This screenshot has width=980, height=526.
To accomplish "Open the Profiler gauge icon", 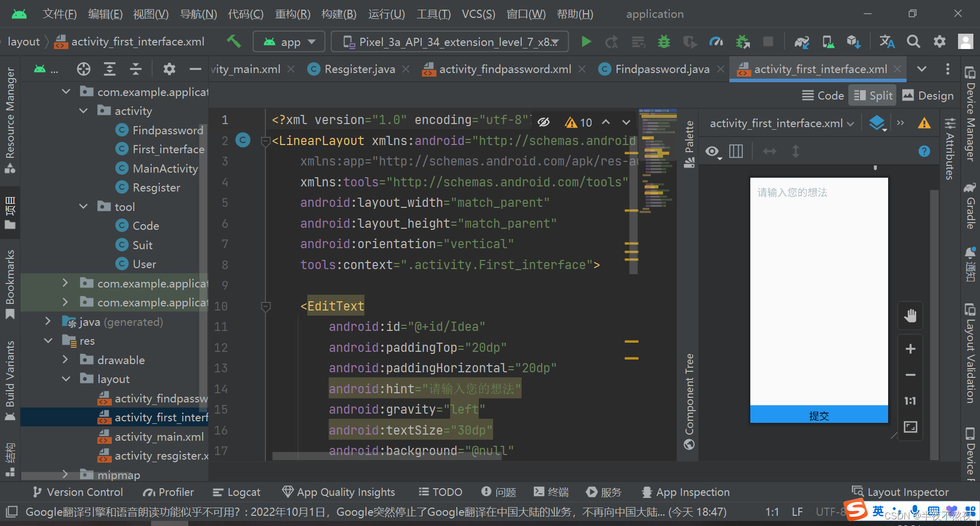I will (716, 42).
